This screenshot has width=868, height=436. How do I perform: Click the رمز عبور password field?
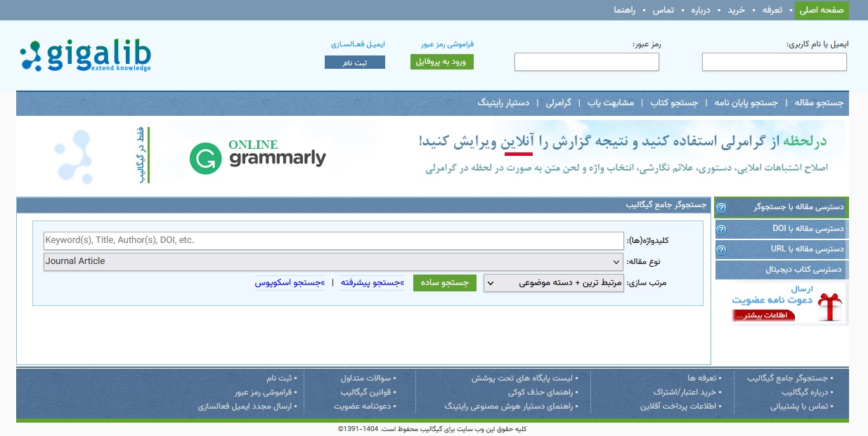point(586,62)
